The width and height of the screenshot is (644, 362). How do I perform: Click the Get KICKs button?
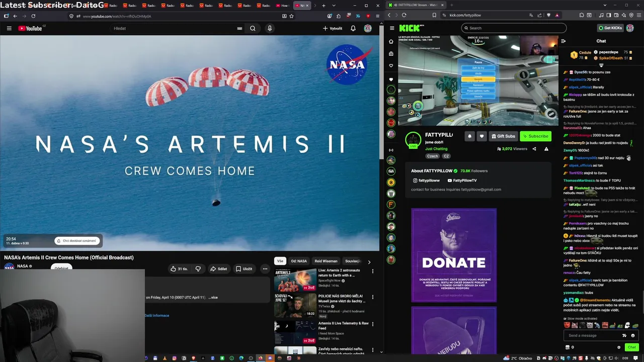coord(610,28)
